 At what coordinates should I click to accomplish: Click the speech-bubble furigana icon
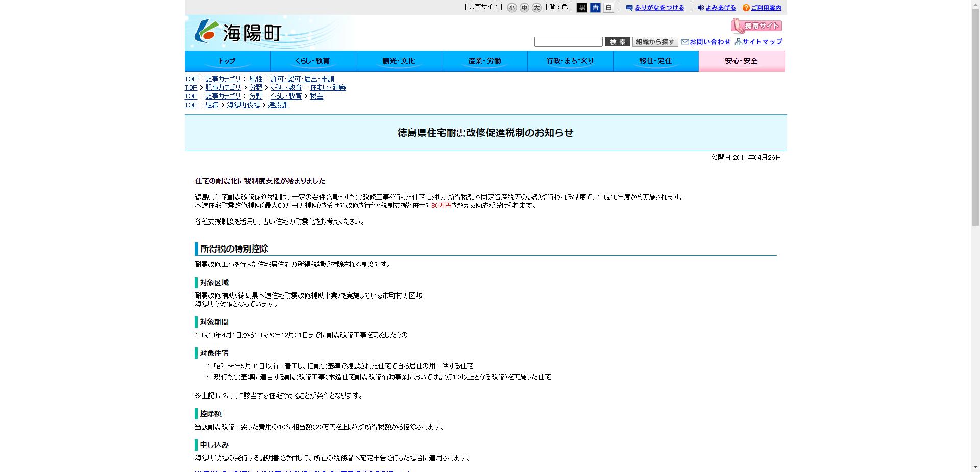coord(629,8)
